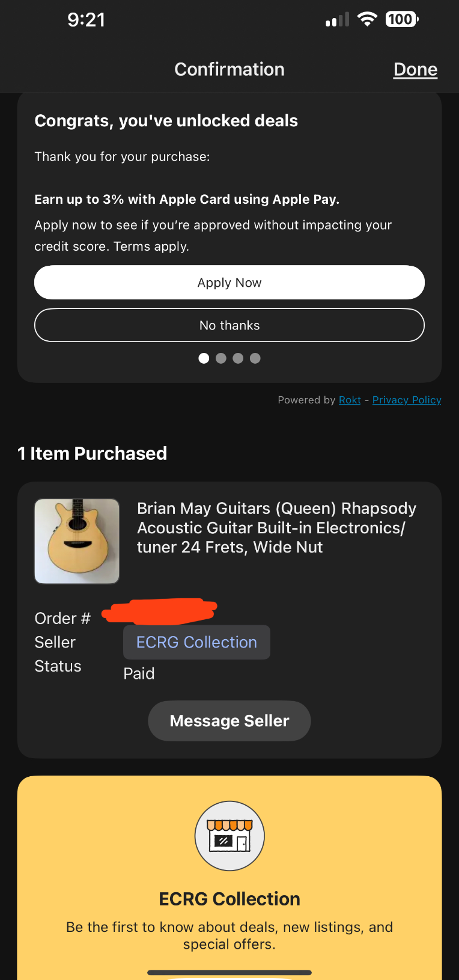Open the Rokt link
The width and height of the screenshot is (459, 980).
tap(350, 400)
